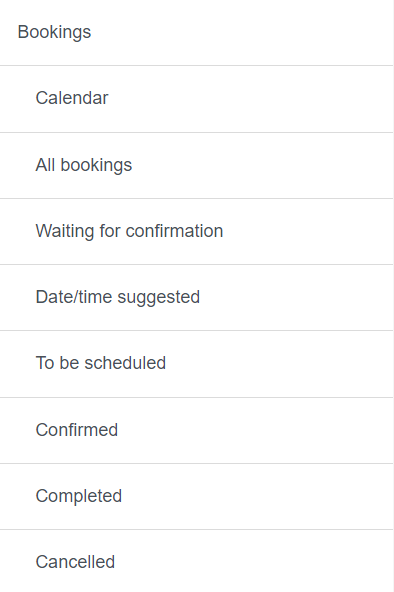
Task: Open the Calendar view
Action: click(196, 99)
